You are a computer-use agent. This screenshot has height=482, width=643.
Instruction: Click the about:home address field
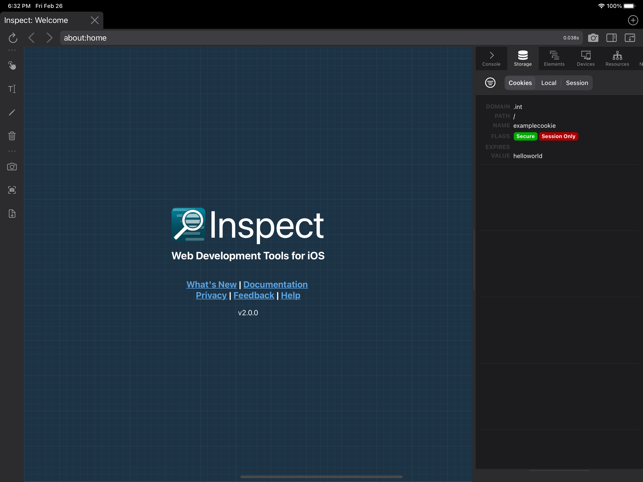[300, 38]
